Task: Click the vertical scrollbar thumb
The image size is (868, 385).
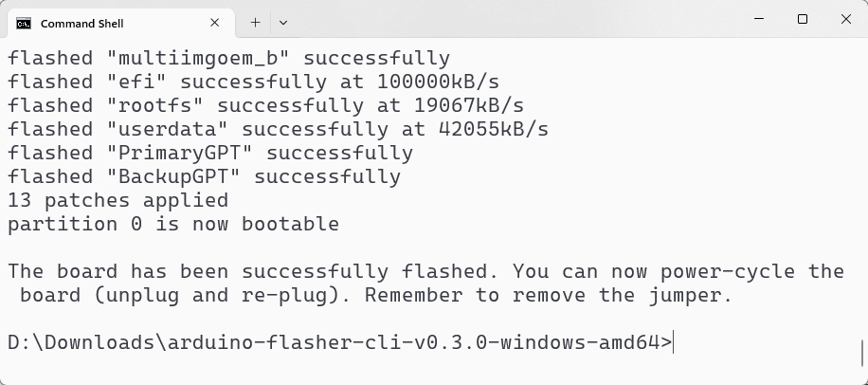Action: coord(863,353)
